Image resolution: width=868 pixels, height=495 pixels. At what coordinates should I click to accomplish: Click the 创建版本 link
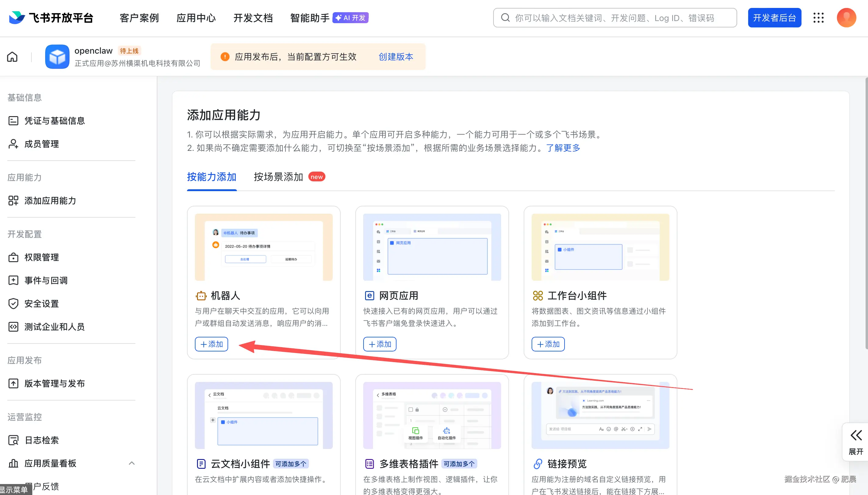coord(396,57)
